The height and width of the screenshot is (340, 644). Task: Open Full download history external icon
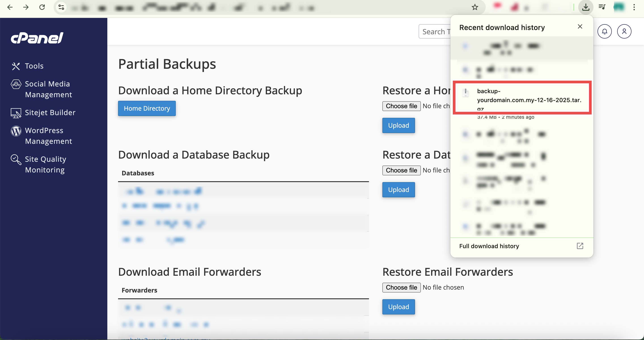coord(580,246)
